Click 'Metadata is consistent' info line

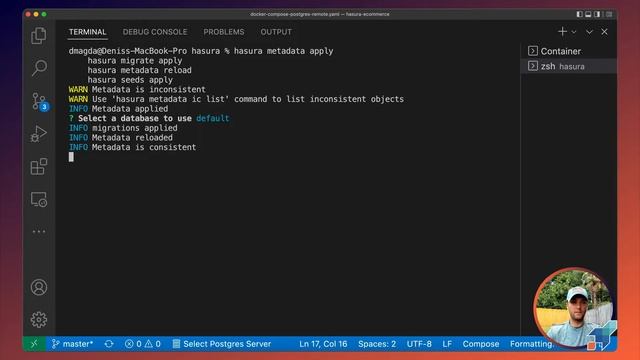pyautogui.click(x=132, y=147)
